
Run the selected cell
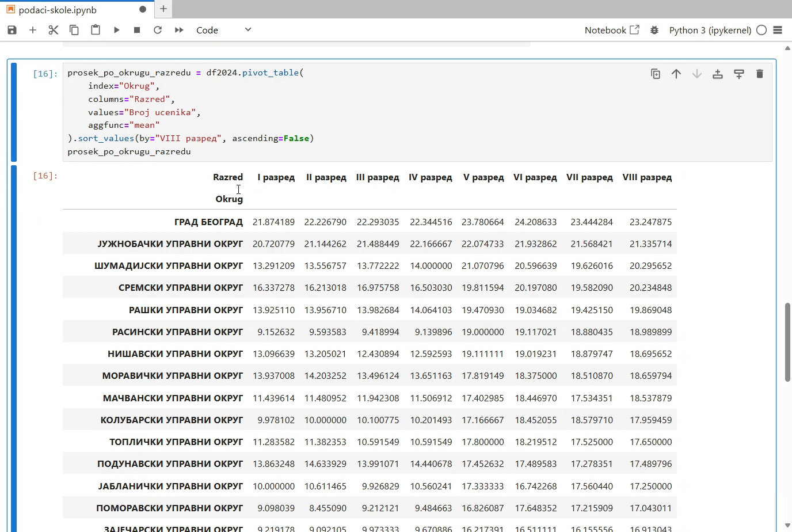coord(116,30)
